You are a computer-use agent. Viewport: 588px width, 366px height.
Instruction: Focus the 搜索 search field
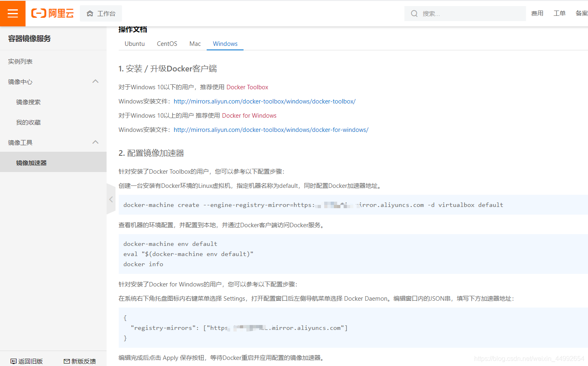click(x=465, y=13)
